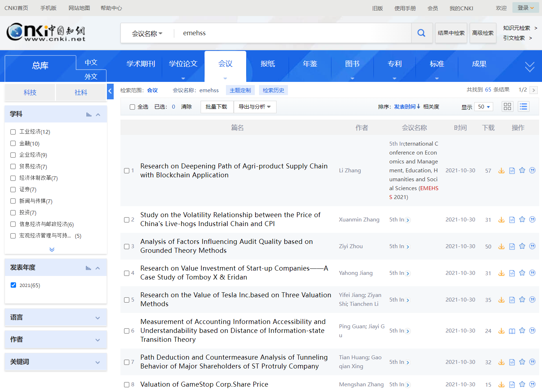The image size is (542, 392).
Task: Click the 高级检索 advanced search button
Action: (x=482, y=33)
